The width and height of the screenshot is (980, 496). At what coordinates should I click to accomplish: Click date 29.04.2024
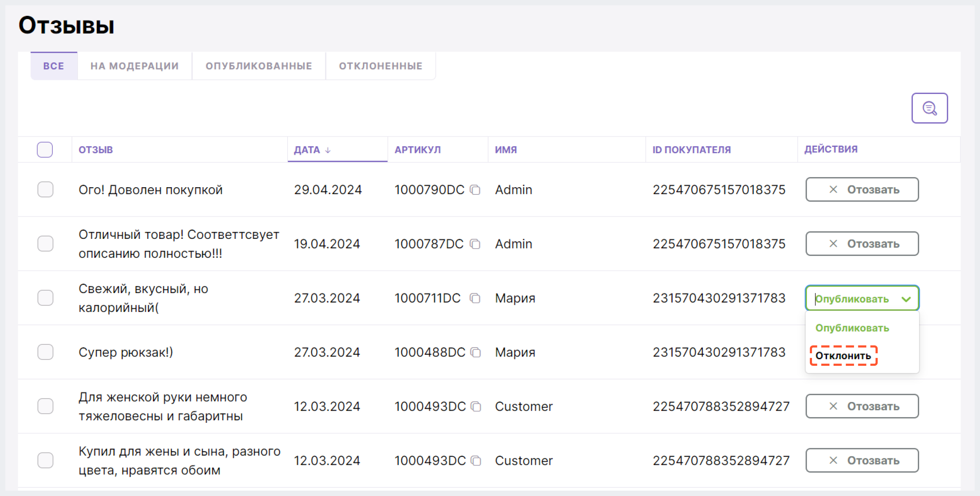point(327,190)
